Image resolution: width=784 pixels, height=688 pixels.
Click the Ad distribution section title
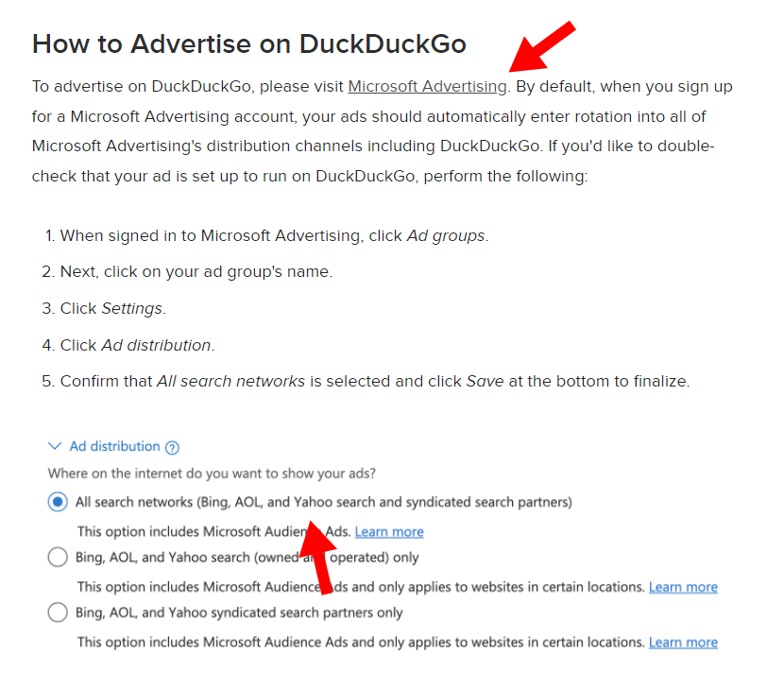pos(114,446)
